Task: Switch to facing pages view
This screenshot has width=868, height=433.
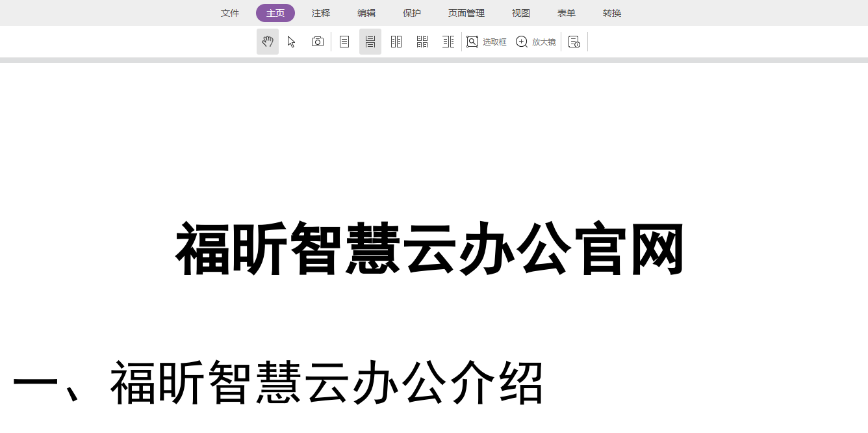Action: (x=396, y=41)
